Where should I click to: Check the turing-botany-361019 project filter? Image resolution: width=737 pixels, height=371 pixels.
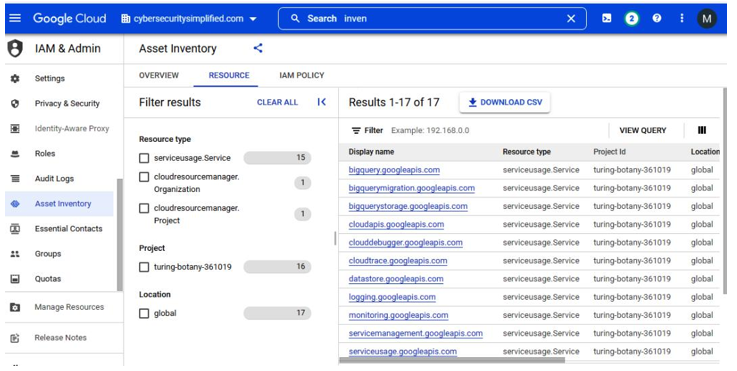(144, 267)
